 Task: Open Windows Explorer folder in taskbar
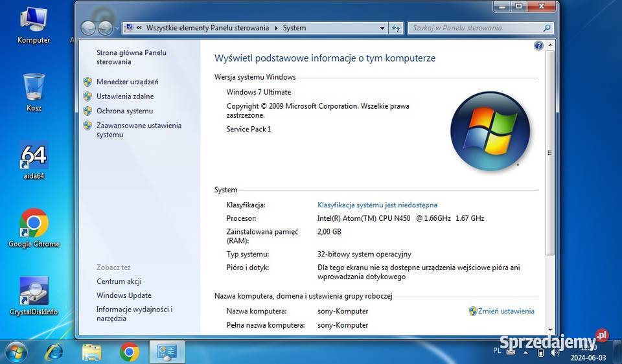91,352
